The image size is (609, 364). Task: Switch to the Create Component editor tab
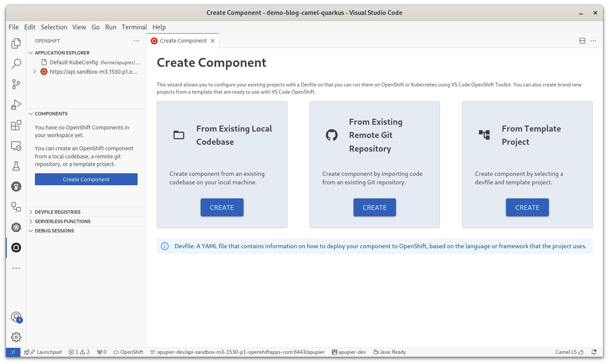(182, 40)
